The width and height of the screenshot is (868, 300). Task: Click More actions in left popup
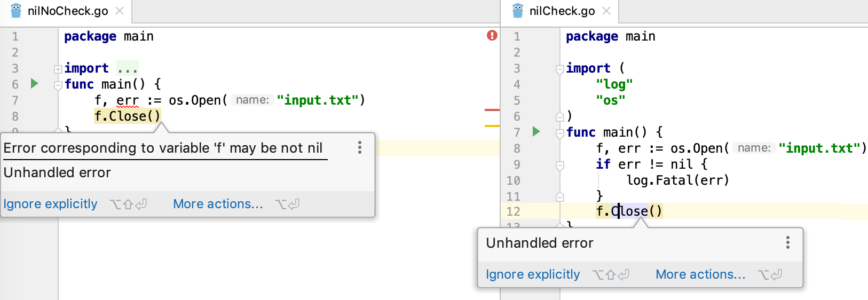click(218, 204)
